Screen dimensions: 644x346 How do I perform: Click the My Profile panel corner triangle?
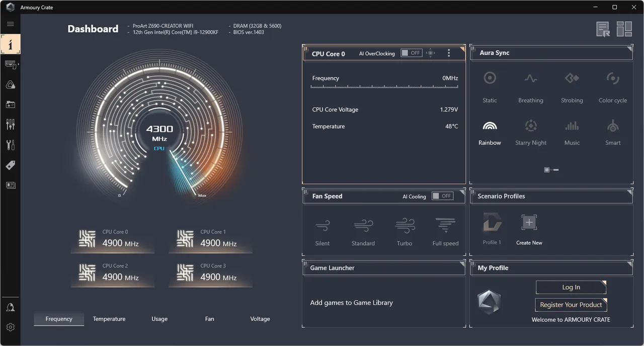tap(629, 264)
